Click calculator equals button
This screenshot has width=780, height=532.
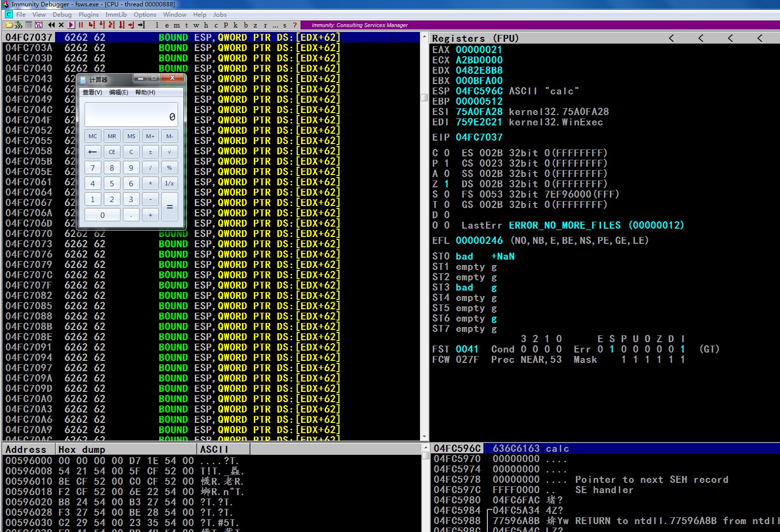[x=170, y=207]
